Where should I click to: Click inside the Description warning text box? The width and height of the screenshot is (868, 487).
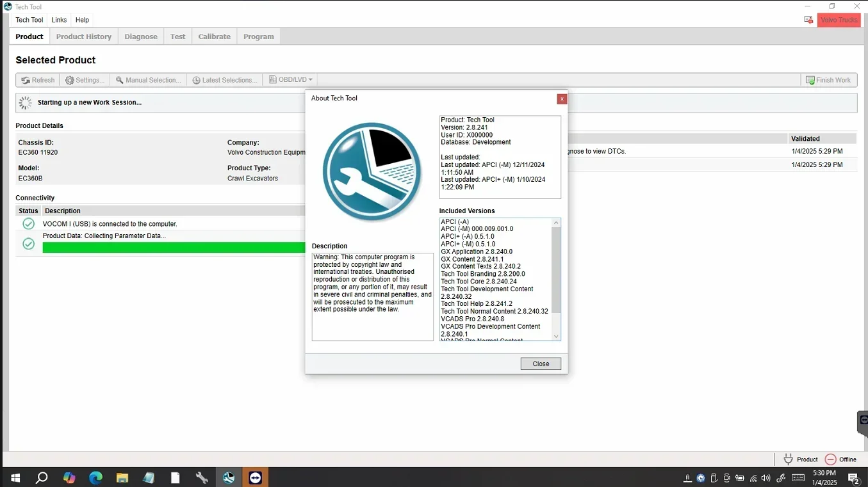pyautogui.click(x=372, y=296)
